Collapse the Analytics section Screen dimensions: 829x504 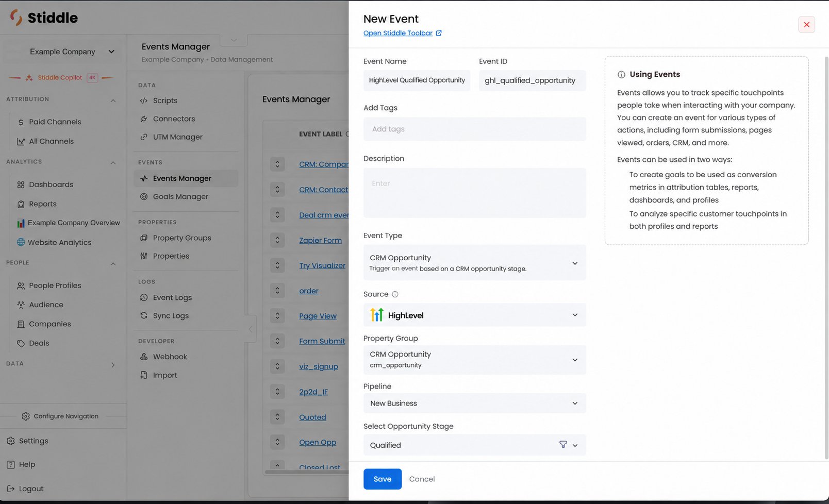click(113, 162)
